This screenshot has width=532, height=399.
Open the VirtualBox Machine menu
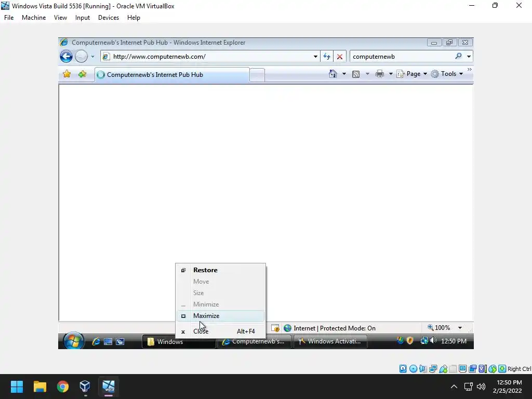34,18
